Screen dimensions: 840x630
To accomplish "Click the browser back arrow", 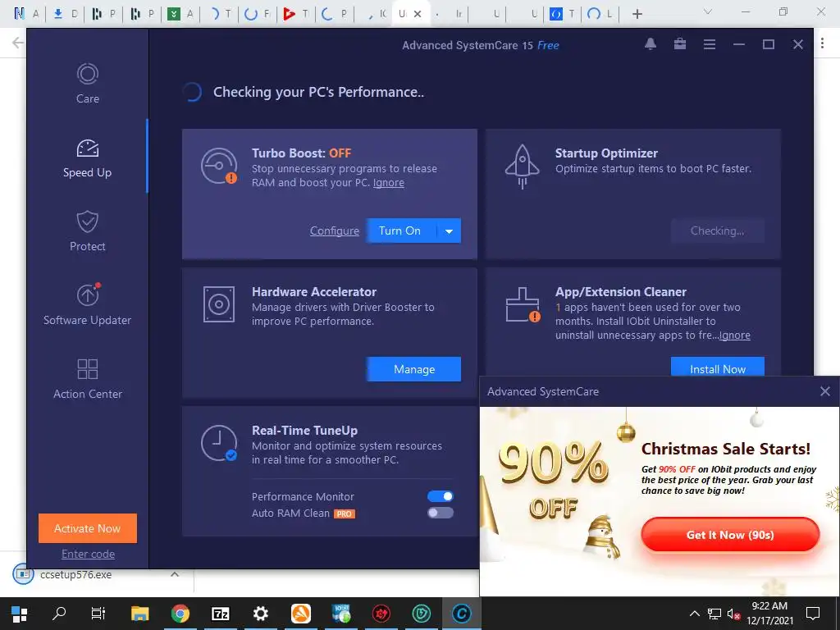I will [18, 43].
